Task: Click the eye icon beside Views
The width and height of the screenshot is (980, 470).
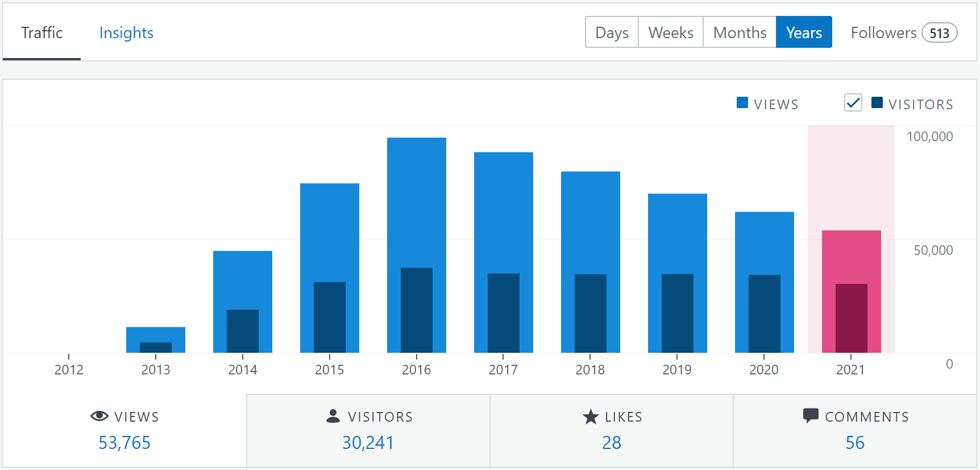Action: click(99, 416)
